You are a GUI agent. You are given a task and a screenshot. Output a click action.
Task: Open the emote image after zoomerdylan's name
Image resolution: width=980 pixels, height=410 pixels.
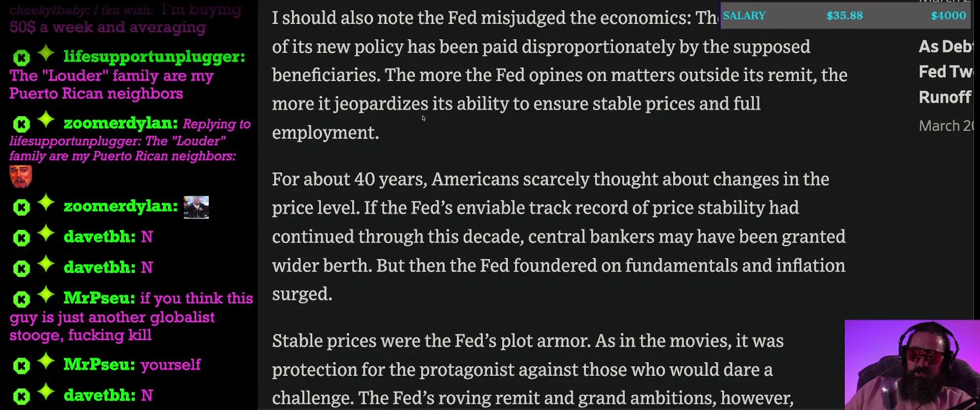coord(196,207)
